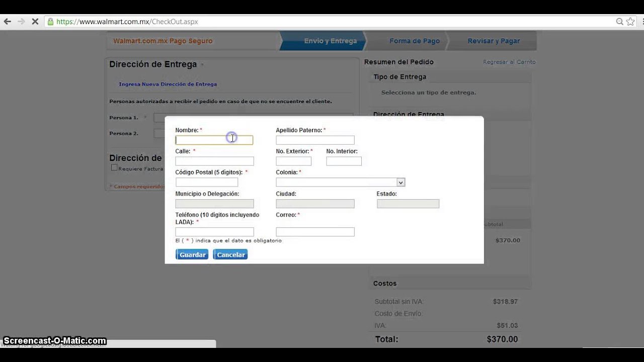The height and width of the screenshot is (362, 644).
Task: Focus the Calle input field
Action: (214, 161)
